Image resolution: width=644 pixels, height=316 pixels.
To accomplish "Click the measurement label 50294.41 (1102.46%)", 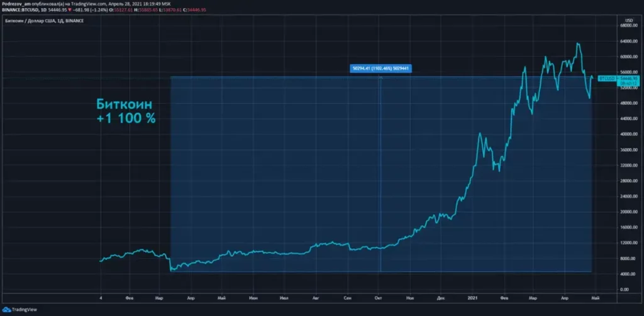I will click(380, 68).
